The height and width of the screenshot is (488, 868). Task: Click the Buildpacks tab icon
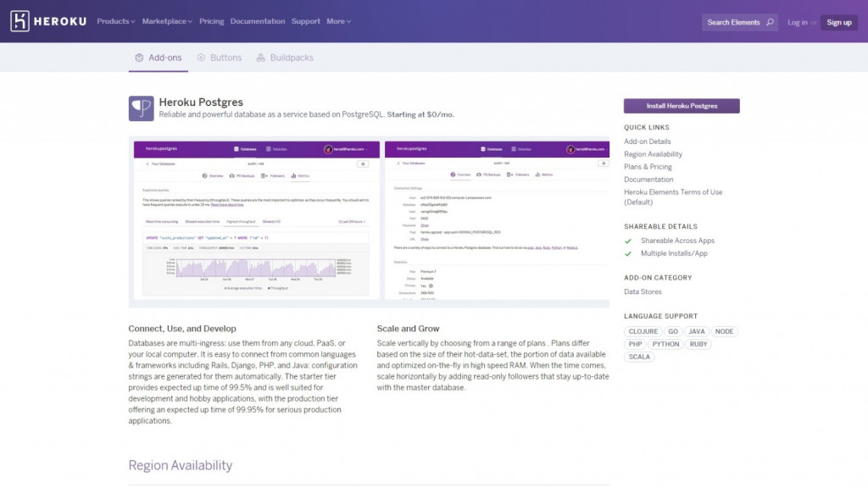coord(261,58)
